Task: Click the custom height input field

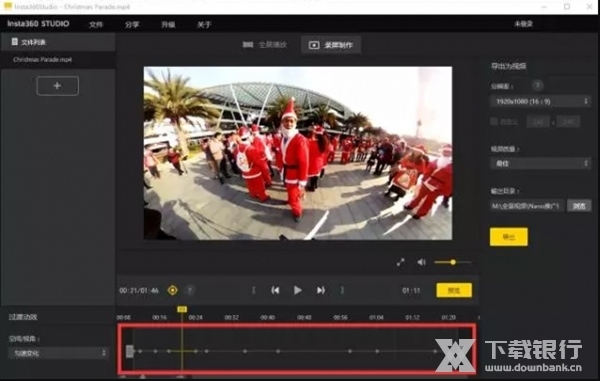Action: [568, 122]
